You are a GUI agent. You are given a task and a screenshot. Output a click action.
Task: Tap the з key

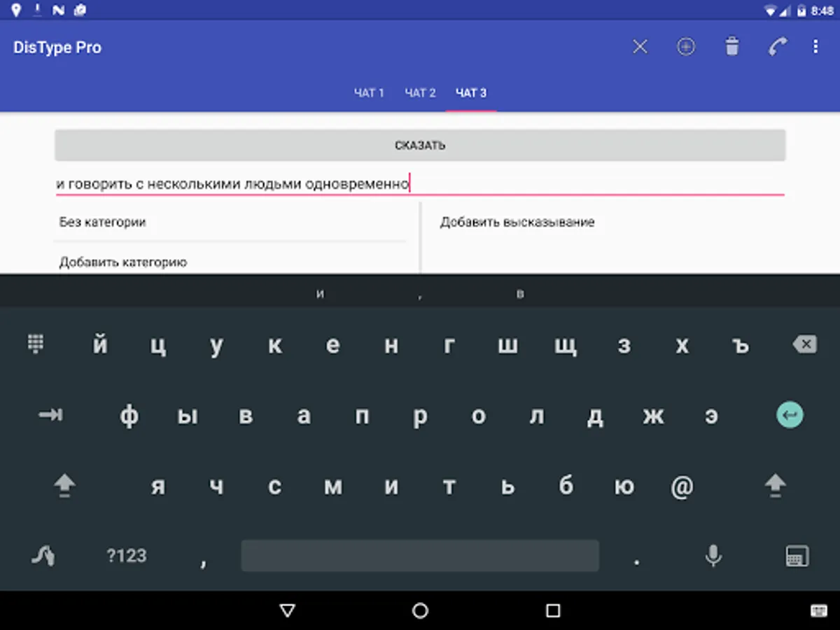(624, 345)
